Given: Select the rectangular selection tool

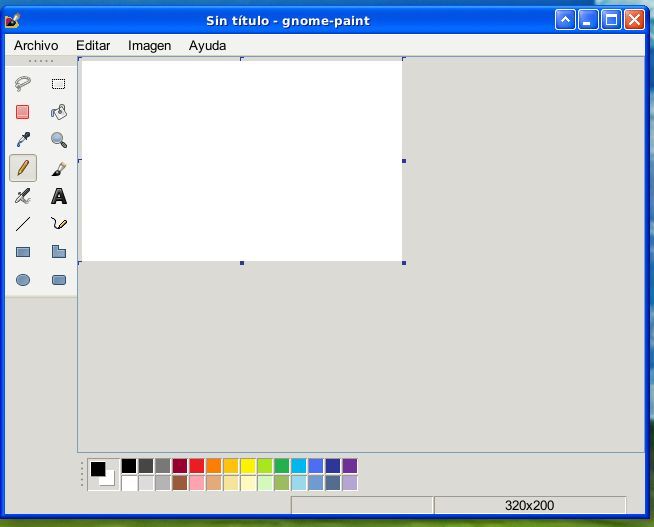Looking at the screenshot, I should pyautogui.click(x=58, y=84).
